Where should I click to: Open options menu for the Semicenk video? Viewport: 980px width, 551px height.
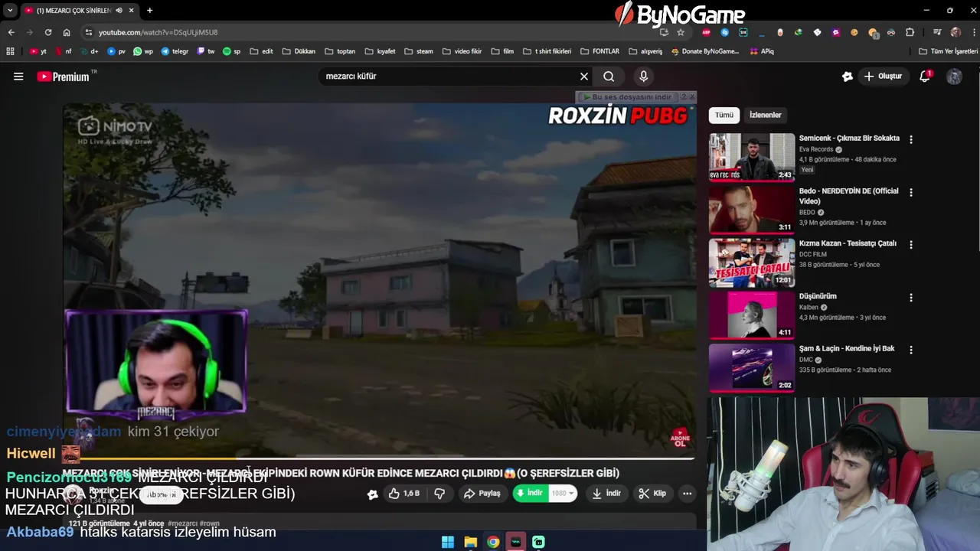click(911, 139)
